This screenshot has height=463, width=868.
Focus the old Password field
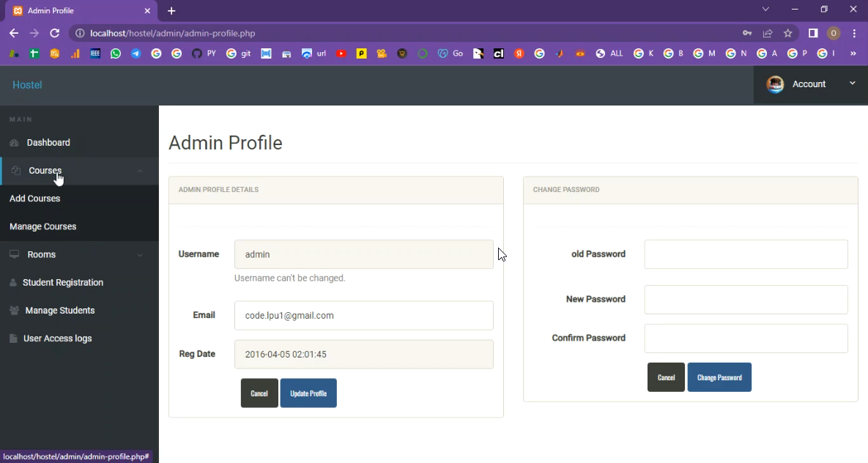point(746,254)
